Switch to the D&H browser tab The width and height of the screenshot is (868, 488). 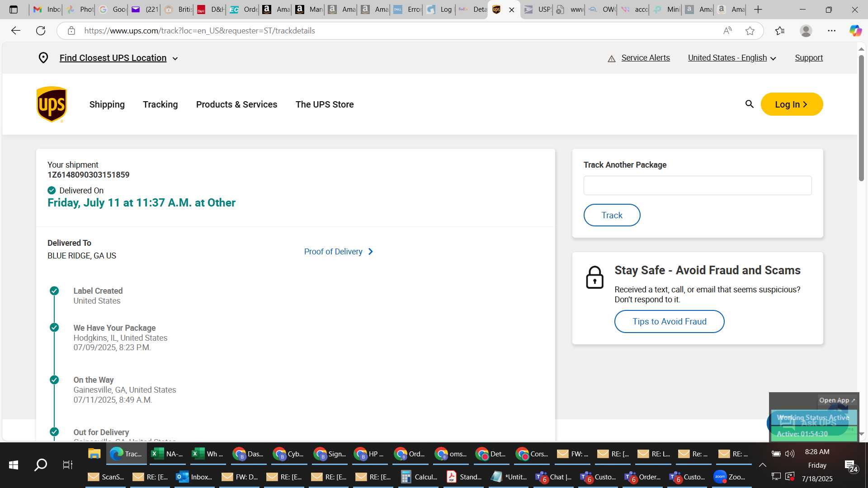tap(210, 9)
